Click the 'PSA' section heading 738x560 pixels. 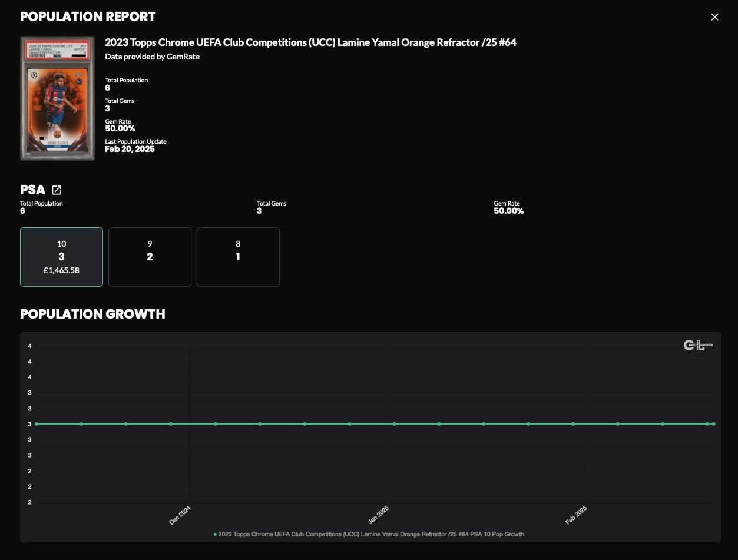pos(32,190)
